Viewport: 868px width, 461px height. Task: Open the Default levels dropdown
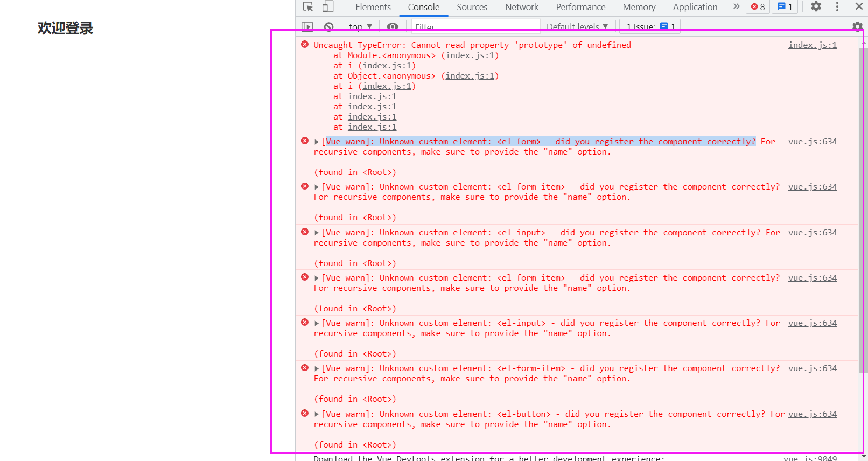[577, 26]
